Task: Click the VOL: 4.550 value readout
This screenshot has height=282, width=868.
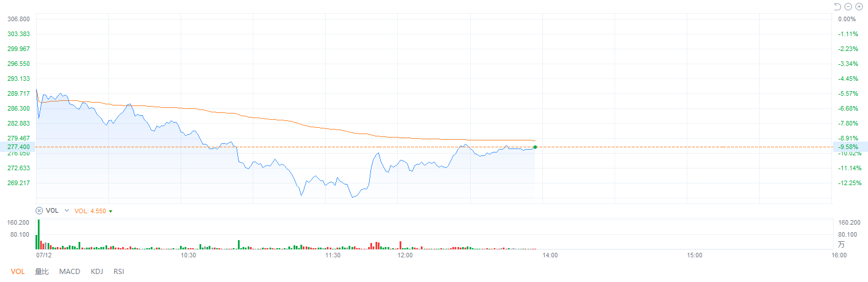Action: point(90,211)
